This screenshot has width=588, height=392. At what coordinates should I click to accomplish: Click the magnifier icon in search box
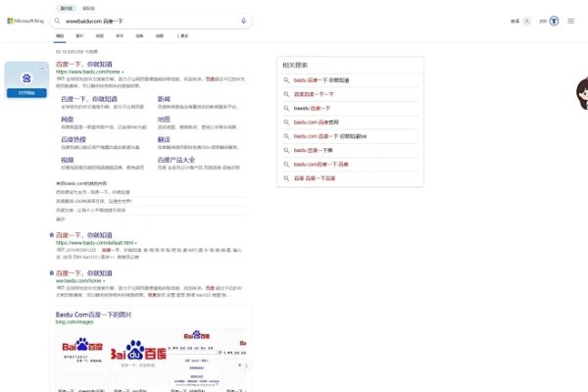click(60, 21)
